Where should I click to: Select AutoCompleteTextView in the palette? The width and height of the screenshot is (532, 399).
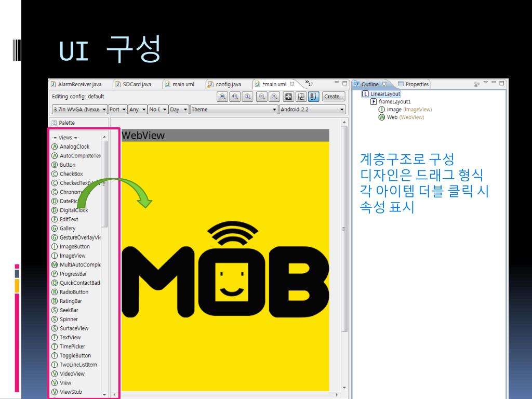click(x=76, y=156)
